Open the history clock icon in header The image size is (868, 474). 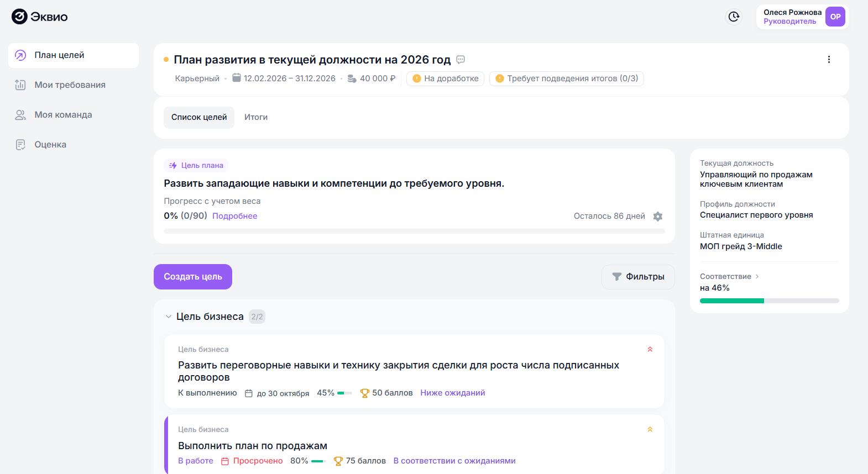click(x=734, y=17)
